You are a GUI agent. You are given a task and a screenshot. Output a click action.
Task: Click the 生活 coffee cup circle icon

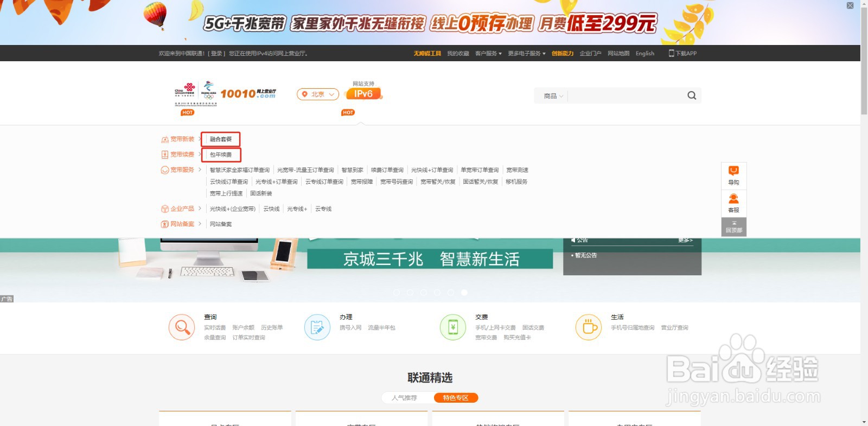click(x=589, y=327)
